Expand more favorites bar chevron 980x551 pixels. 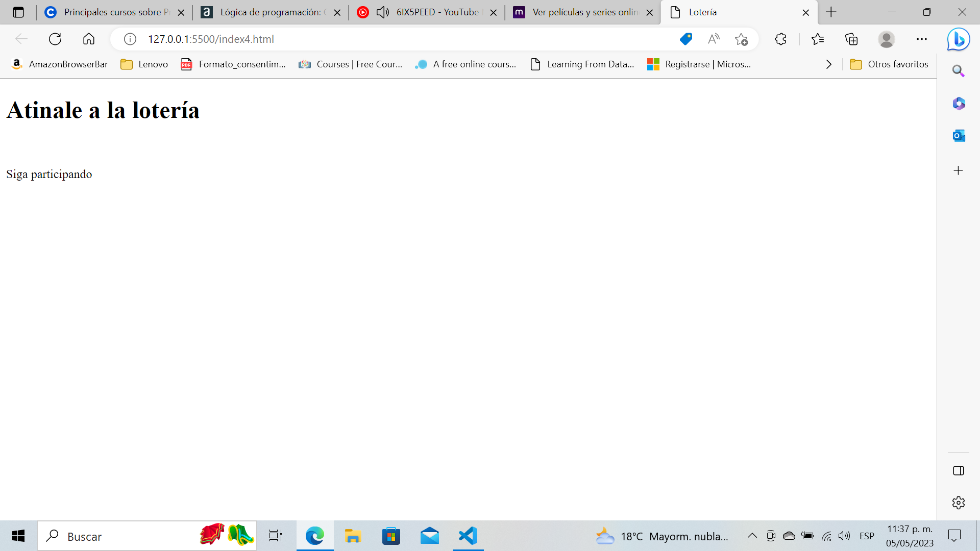pyautogui.click(x=829, y=64)
